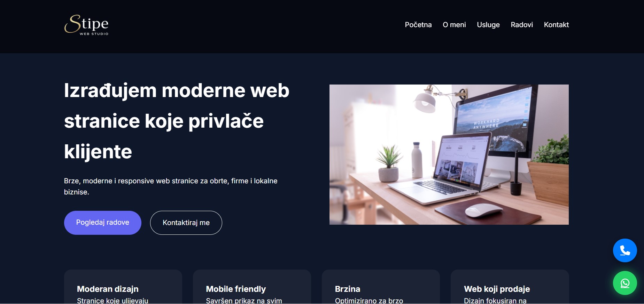This screenshot has height=304, width=644.
Task: Click the desk workspace hero image
Action: pyautogui.click(x=449, y=154)
